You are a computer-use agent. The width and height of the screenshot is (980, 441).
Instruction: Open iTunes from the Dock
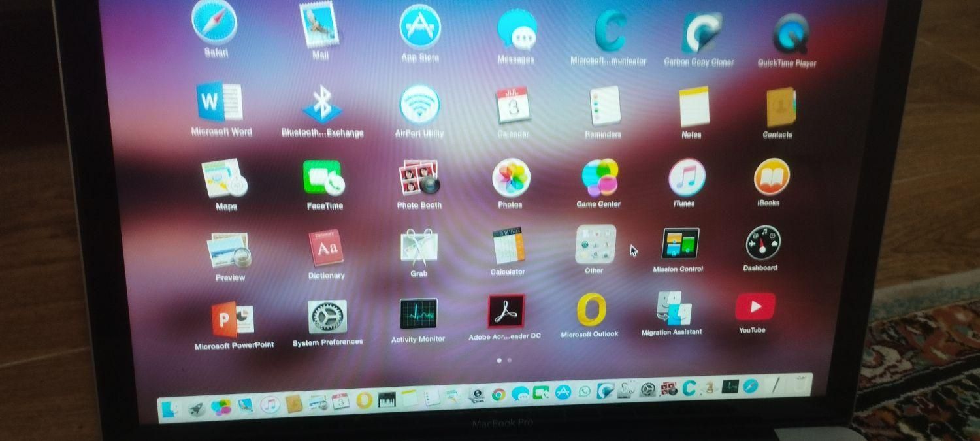[270, 405]
